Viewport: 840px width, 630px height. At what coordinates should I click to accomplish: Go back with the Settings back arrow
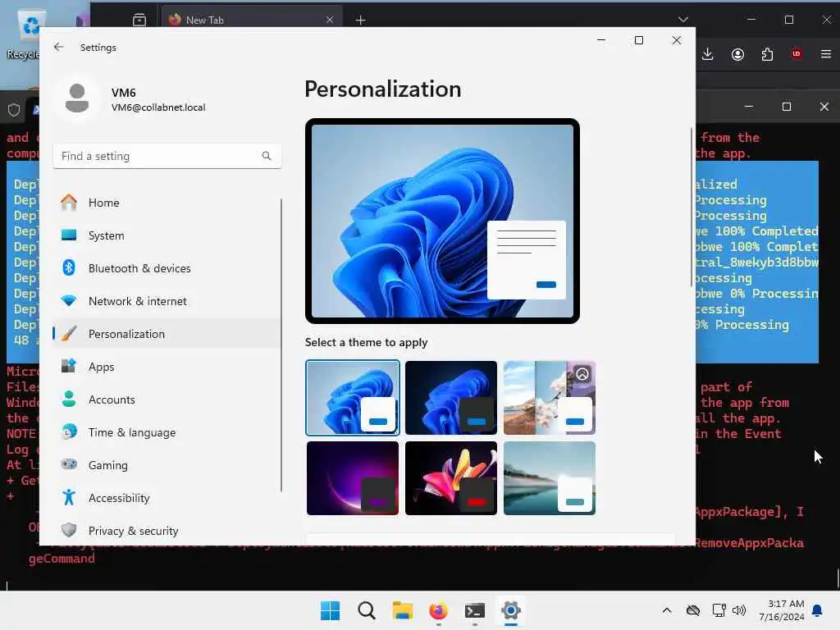pyautogui.click(x=59, y=47)
